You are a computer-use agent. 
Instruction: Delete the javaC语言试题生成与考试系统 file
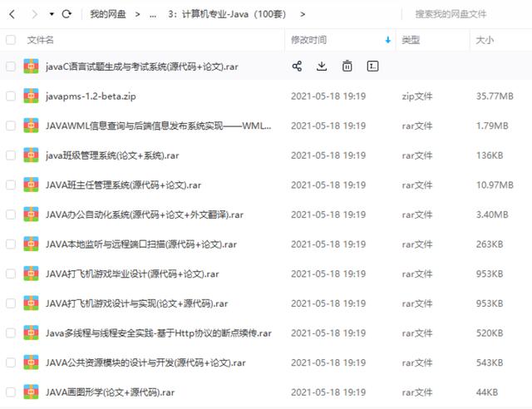pos(347,67)
